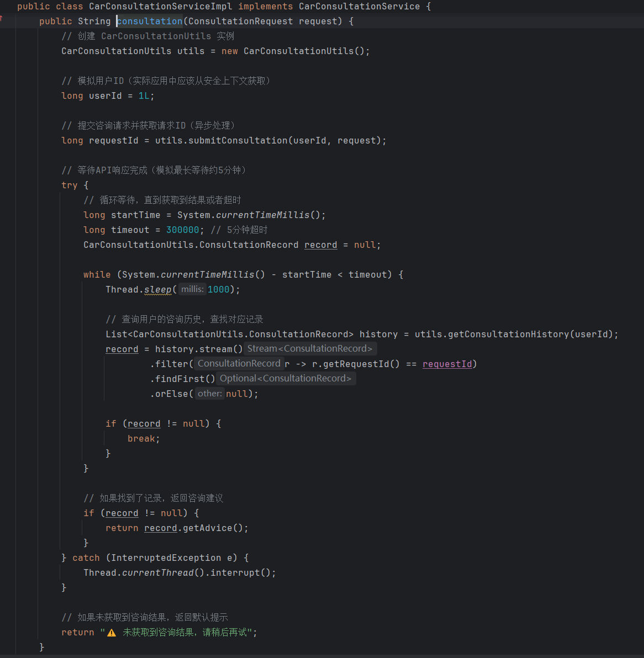Click the 'InterruptedException' type
Image resolution: width=644 pixels, height=658 pixels.
166,558
